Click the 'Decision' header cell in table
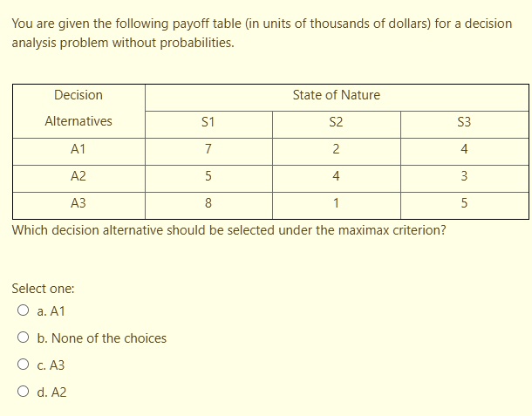Image resolution: width=532 pixels, height=416 pixels. (x=78, y=95)
